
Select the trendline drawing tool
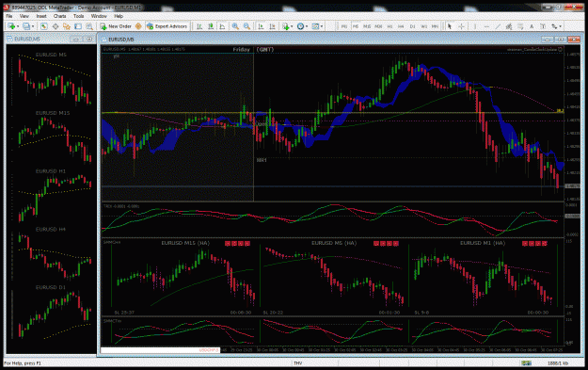coord(498,26)
